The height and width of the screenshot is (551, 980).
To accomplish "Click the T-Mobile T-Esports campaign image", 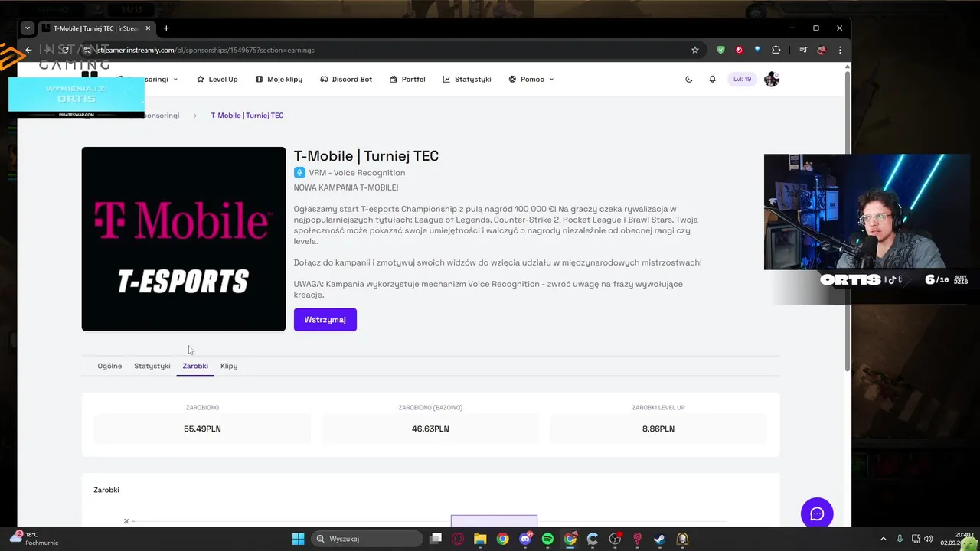I will tap(184, 239).
